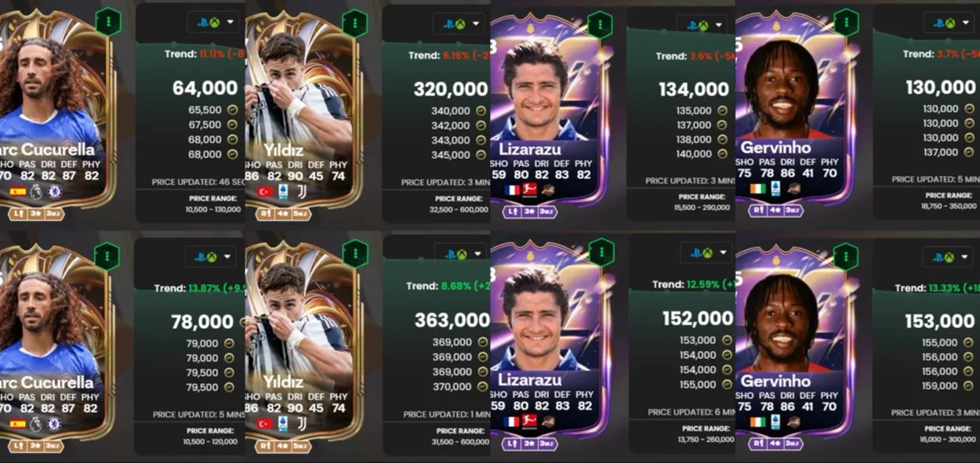Click coin icon next to 340,000 price
This screenshot has height=463, width=980.
(481, 111)
